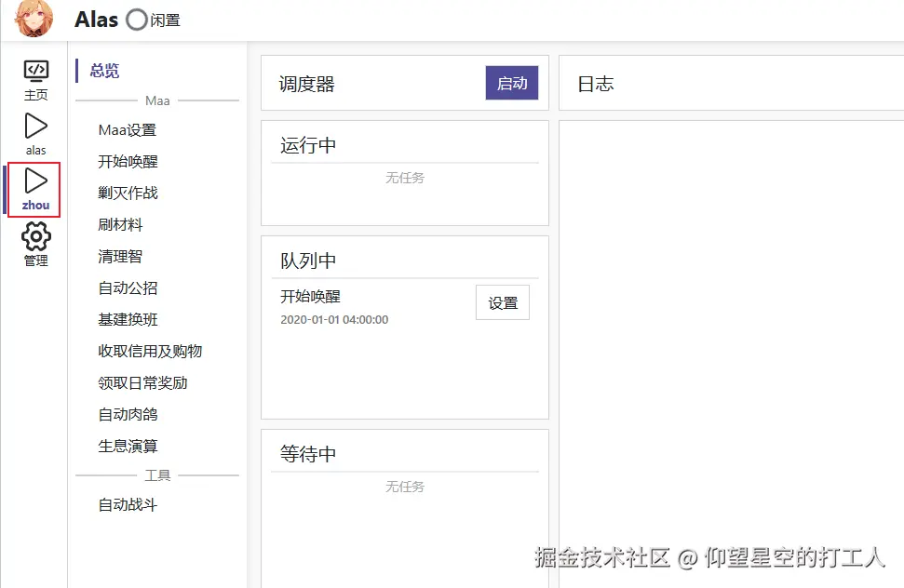Open 刷材料 menu item

click(120, 224)
